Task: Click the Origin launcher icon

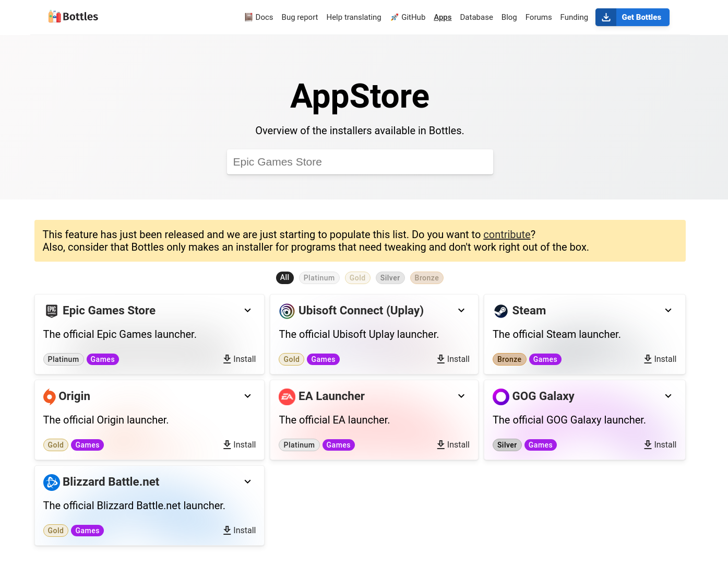Action: pyautogui.click(x=50, y=396)
